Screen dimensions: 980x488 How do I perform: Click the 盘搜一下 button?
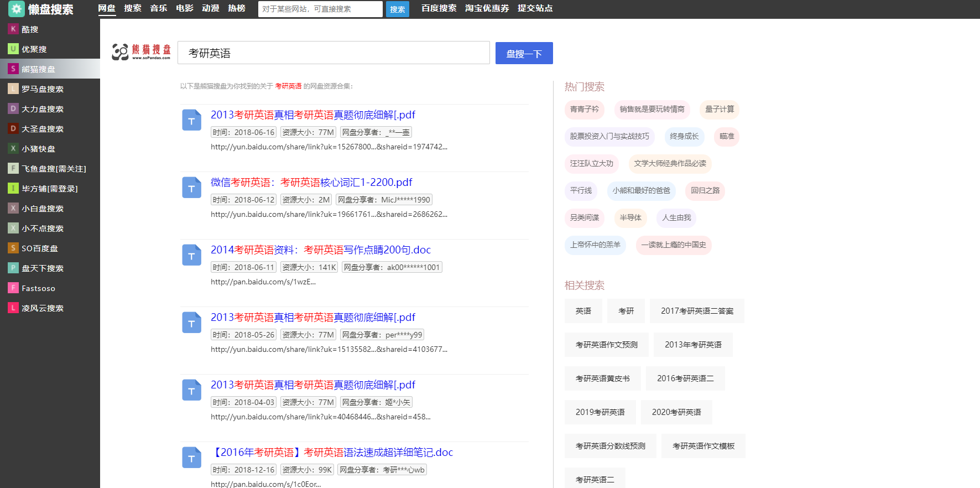tap(524, 53)
